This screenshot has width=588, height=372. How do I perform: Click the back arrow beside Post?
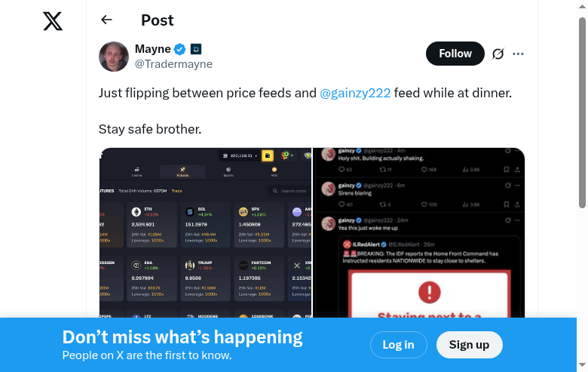click(x=106, y=20)
